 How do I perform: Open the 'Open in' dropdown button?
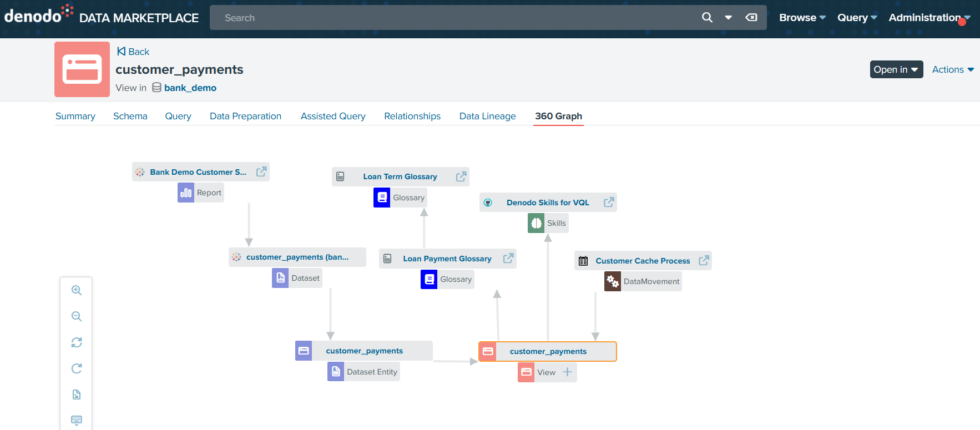pyautogui.click(x=896, y=69)
